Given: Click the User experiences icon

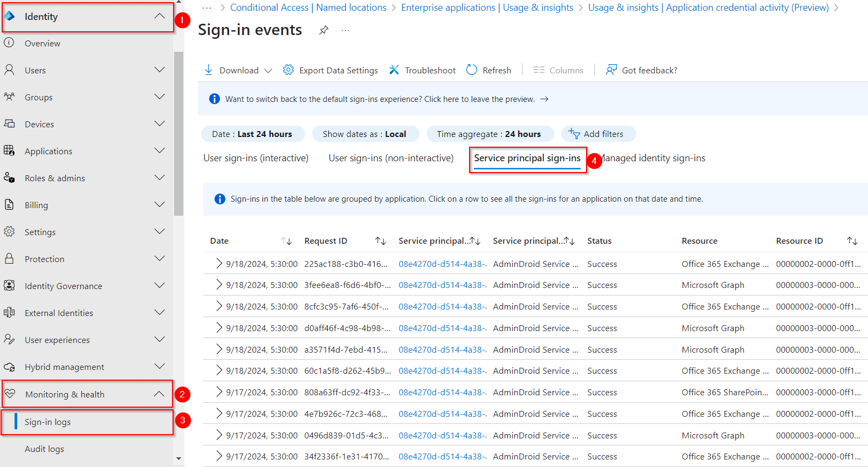Looking at the screenshot, I should pyautogui.click(x=9, y=339).
